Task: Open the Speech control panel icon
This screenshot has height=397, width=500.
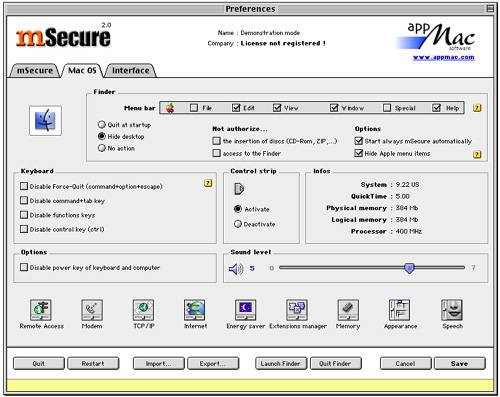Action: point(452,310)
